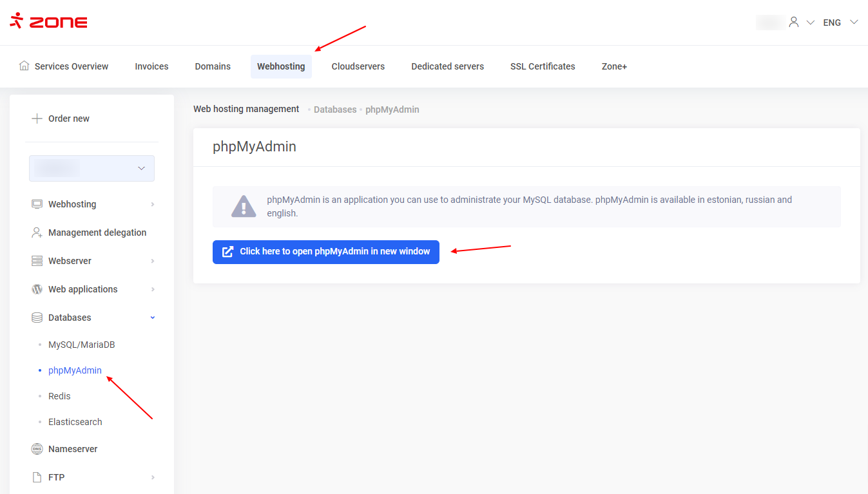
Task: Click the Webhosting monitor icon in sidebar
Action: pos(37,204)
